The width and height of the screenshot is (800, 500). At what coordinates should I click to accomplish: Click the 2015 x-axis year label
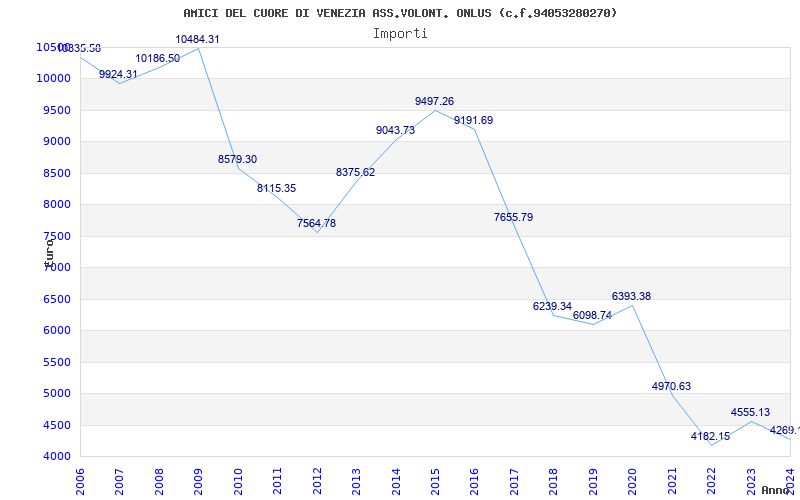435,481
